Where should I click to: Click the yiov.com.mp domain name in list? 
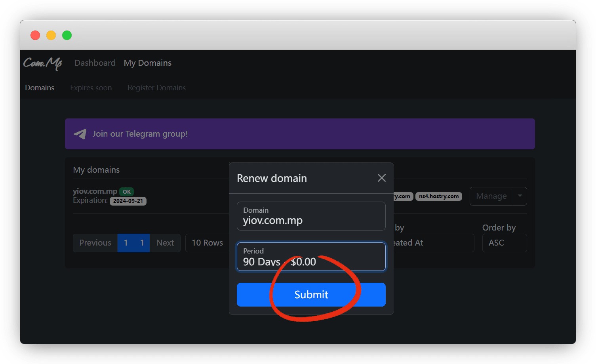pos(95,191)
